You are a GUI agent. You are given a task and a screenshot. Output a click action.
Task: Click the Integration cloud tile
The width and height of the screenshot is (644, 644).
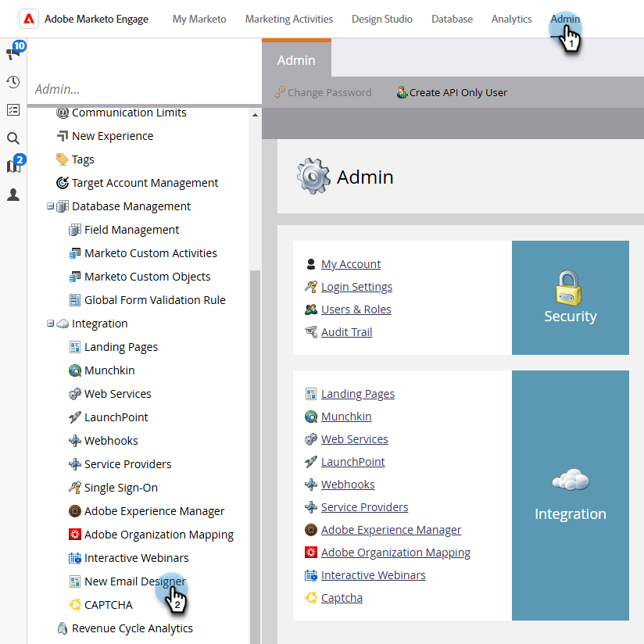[x=570, y=496]
